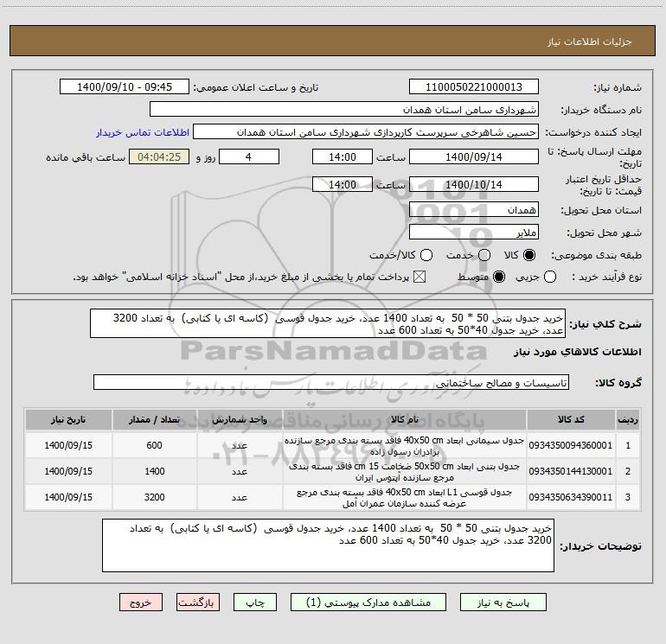Viewport: 666px width, 644px height.
Task: Click the delivery province field همدان
Action: pos(474,209)
